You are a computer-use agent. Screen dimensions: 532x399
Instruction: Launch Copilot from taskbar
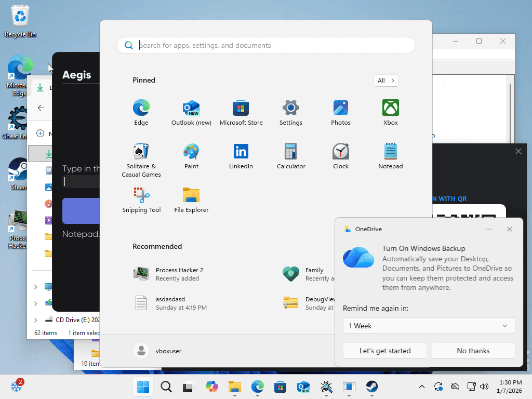tap(212, 387)
